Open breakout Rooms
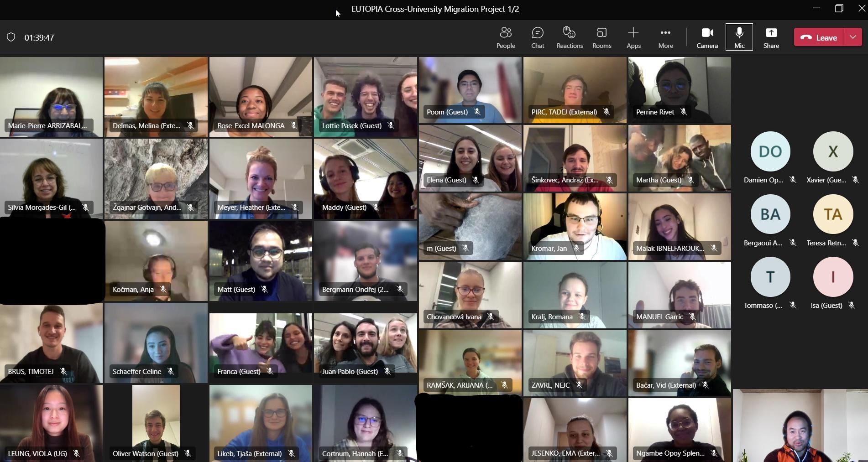868x462 pixels. 601,37
